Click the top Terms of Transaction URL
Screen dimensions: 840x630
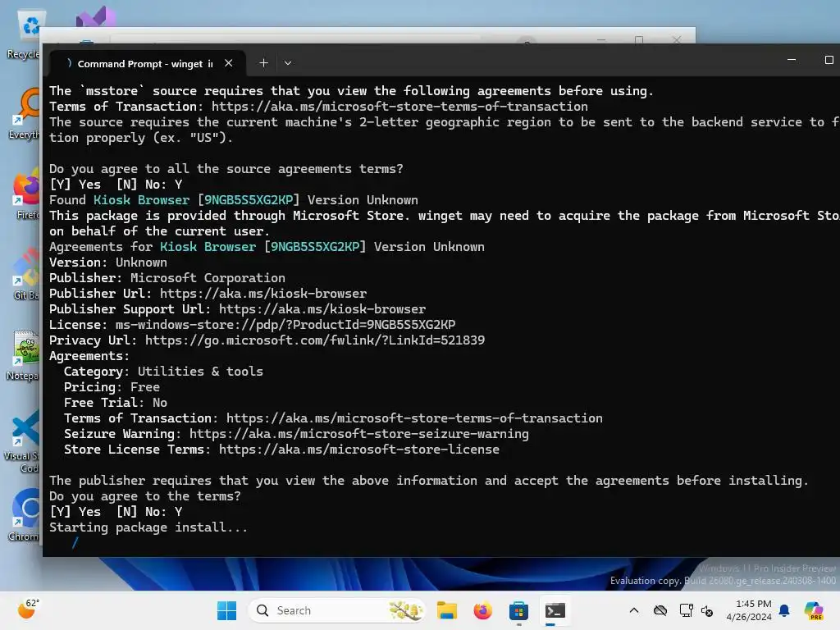pos(399,107)
